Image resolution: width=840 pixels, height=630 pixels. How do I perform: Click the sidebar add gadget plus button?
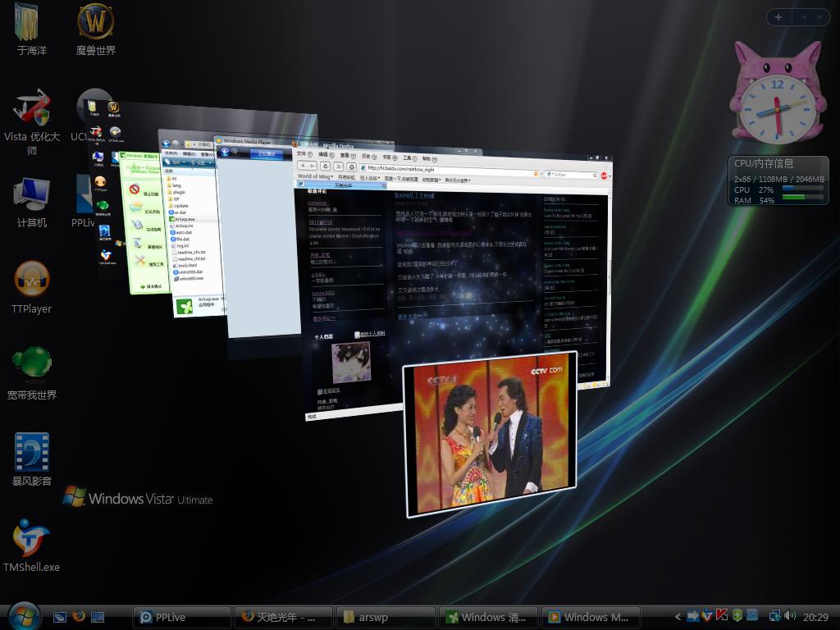(x=778, y=17)
